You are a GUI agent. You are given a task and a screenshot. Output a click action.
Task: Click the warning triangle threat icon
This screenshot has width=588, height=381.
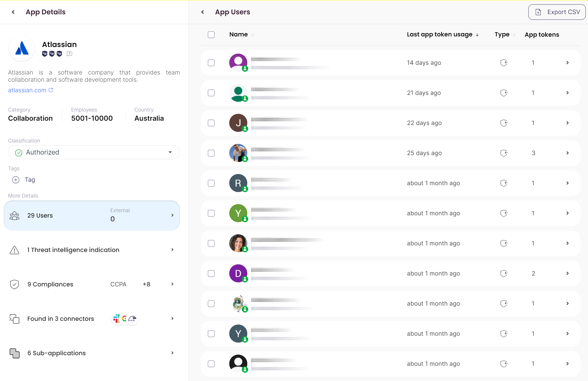[14, 250]
